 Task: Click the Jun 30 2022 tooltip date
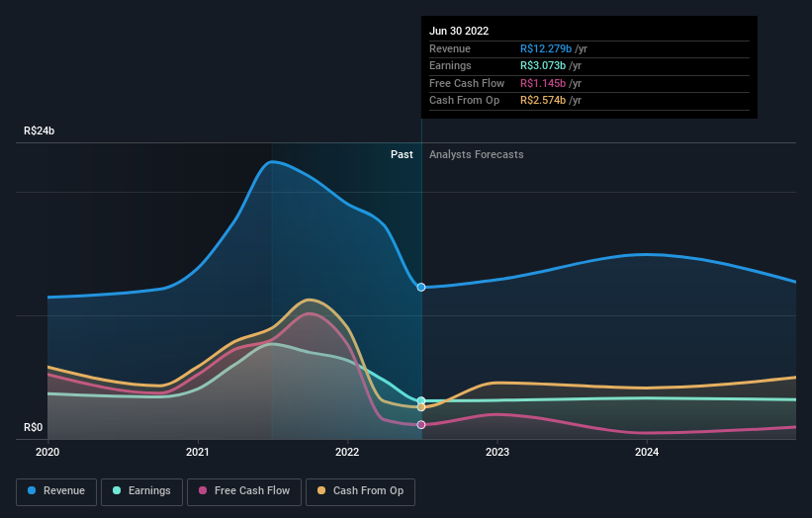(459, 31)
